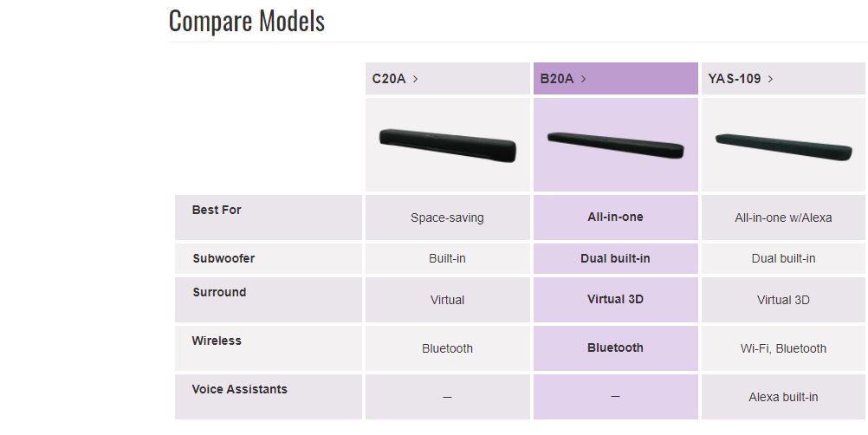Click the chevron arrow next to YAS-109
868x435 pixels.
coord(770,79)
